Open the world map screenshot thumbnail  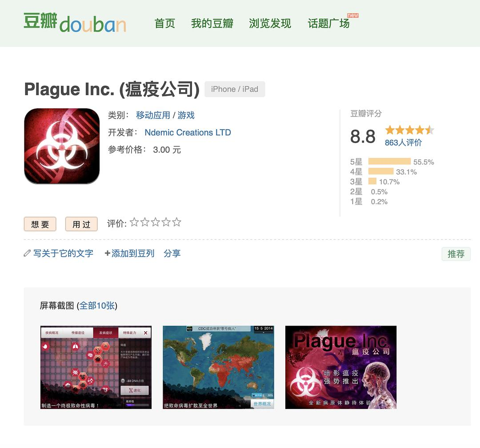click(x=218, y=367)
